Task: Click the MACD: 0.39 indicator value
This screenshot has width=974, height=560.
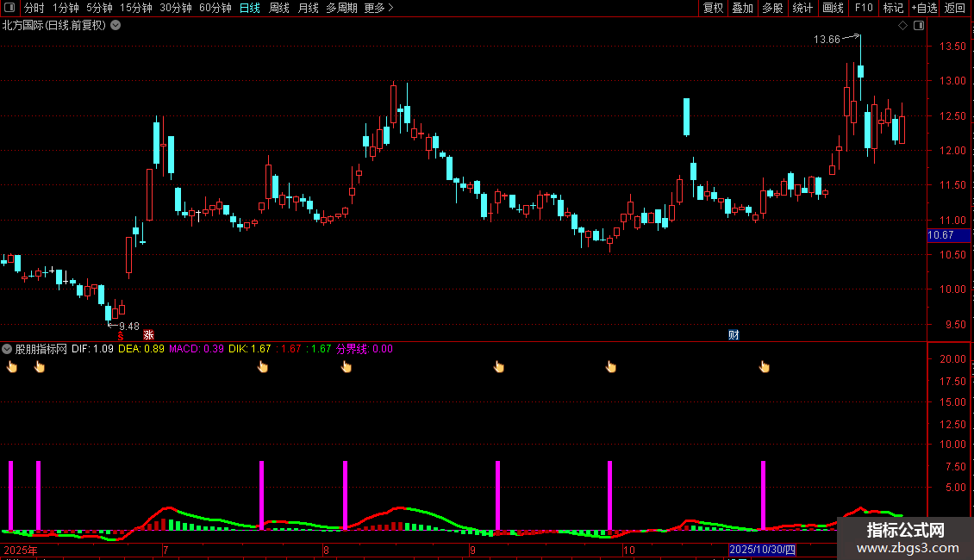Action: [197, 349]
